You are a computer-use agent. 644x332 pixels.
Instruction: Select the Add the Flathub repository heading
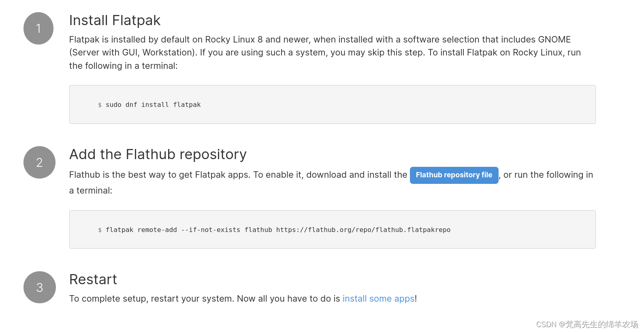158,154
